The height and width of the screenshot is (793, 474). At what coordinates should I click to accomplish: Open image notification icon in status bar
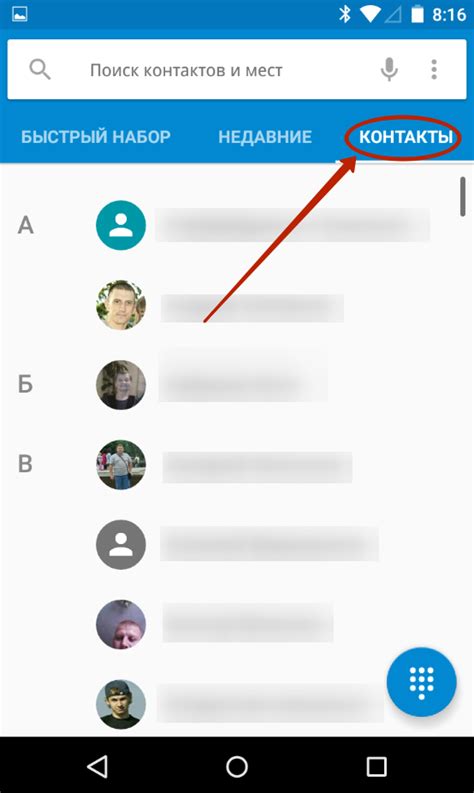pyautogui.click(x=19, y=14)
